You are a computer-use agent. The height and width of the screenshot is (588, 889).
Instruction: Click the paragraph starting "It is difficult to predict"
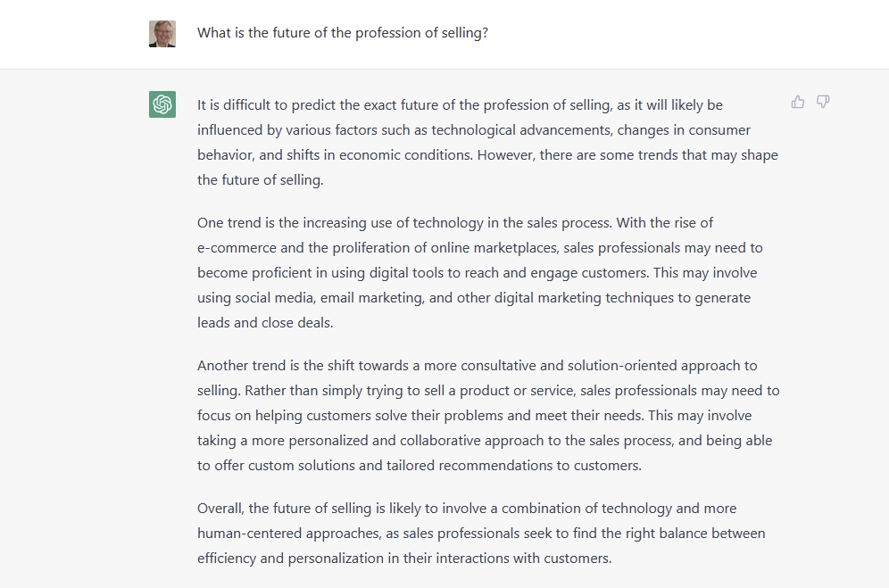point(487,143)
